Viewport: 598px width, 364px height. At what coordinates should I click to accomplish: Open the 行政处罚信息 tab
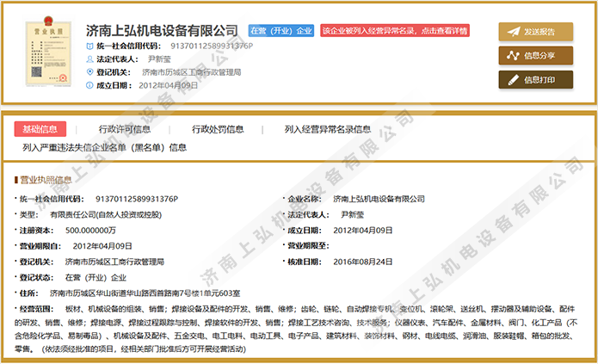(218, 129)
